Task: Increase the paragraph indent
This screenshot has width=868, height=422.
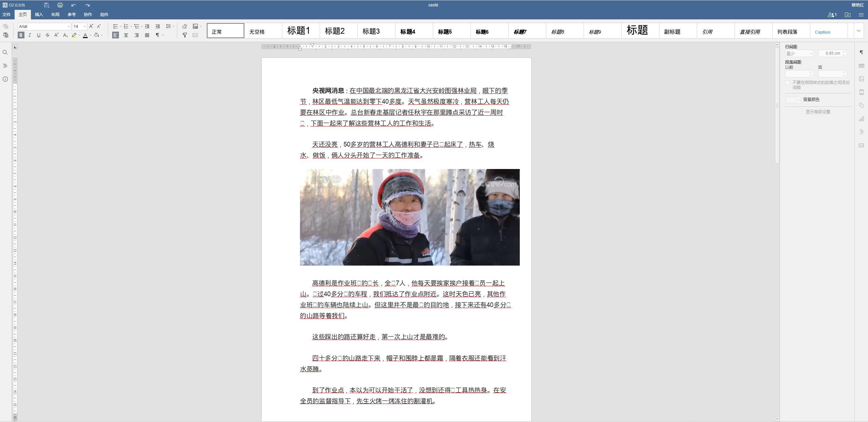Action: (x=158, y=26)
